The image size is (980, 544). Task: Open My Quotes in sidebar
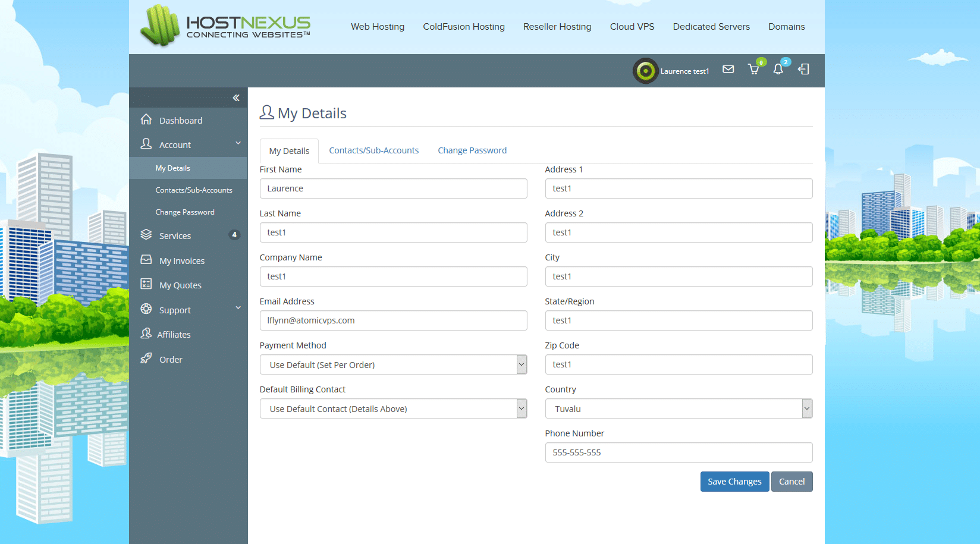180,285
